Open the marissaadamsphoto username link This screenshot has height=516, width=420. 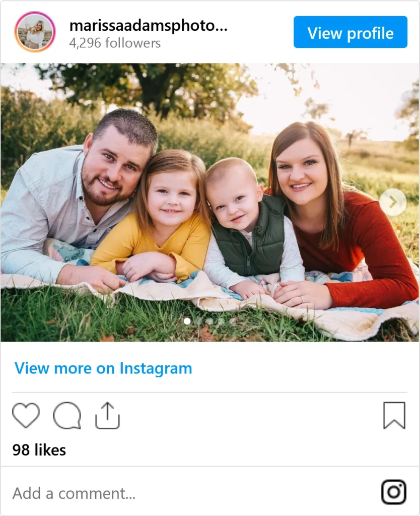click(x=149, y=26)
